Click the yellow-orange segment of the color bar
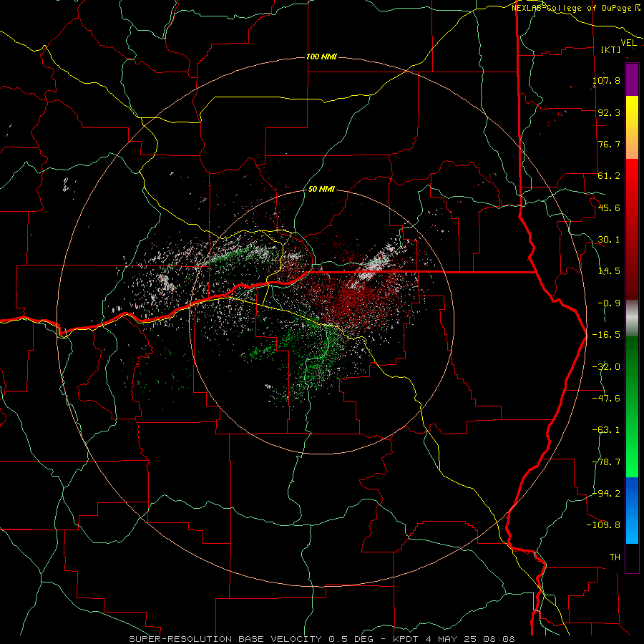Screen dimensions: 644x644 [632, 127]
